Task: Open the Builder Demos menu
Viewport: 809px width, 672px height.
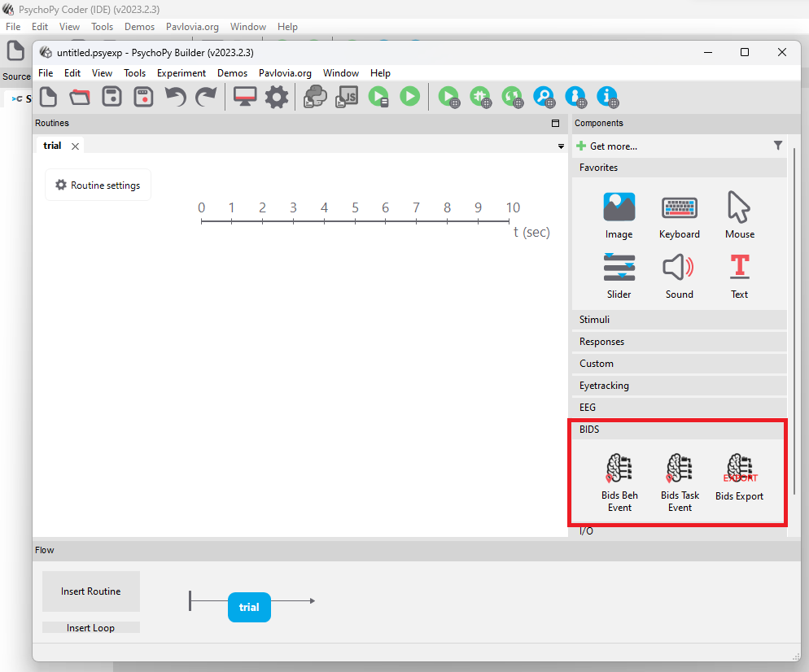Action: tap(232, 72)
